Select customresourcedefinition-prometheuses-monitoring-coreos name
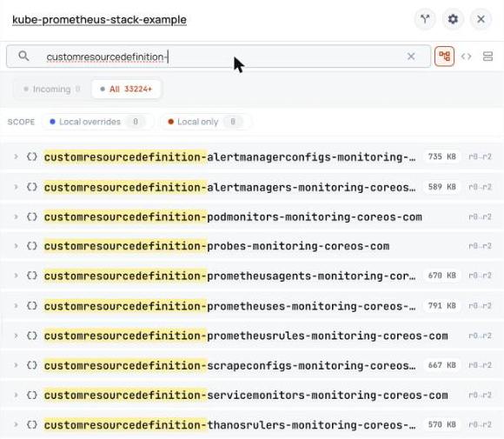This screenshot has width=504, height=439. click(229, 306)
